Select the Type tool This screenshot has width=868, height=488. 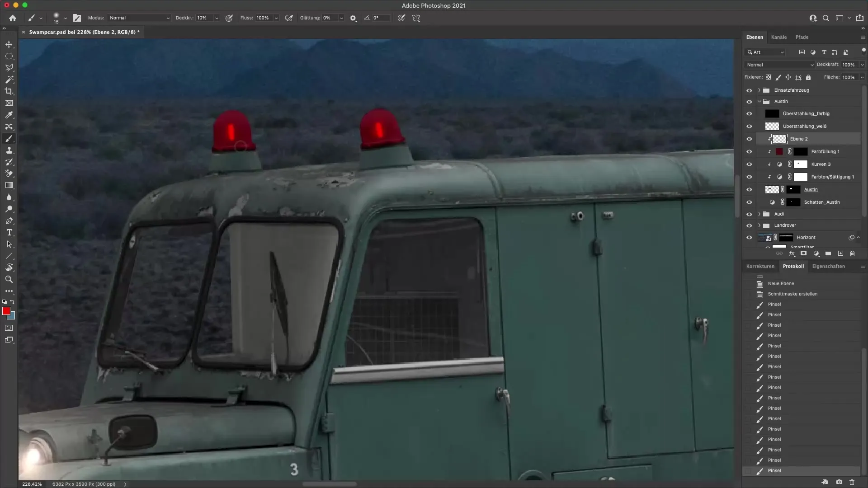point(9,232)
